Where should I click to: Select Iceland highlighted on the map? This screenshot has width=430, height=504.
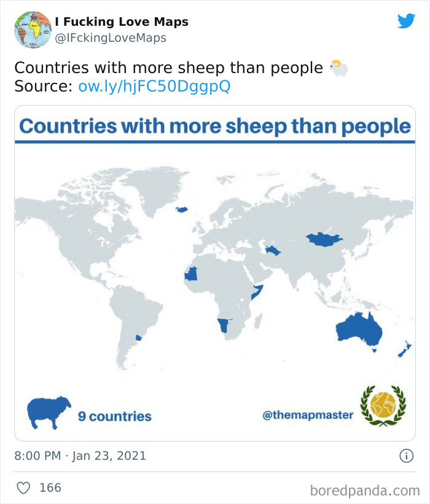click(182, 210)
